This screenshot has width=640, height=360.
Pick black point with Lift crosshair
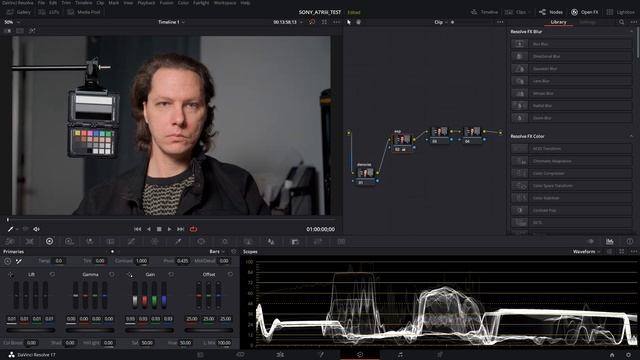click(11, 274)
